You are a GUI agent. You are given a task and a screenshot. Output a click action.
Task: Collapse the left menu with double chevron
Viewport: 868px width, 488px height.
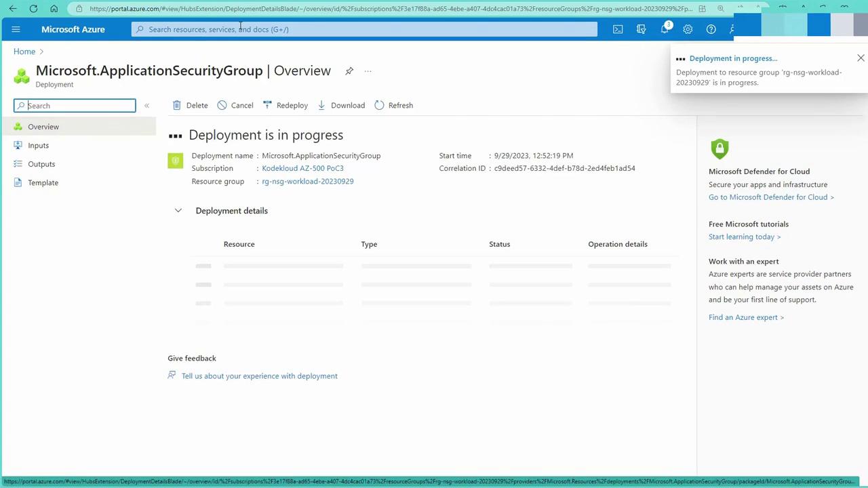point(146,105)
